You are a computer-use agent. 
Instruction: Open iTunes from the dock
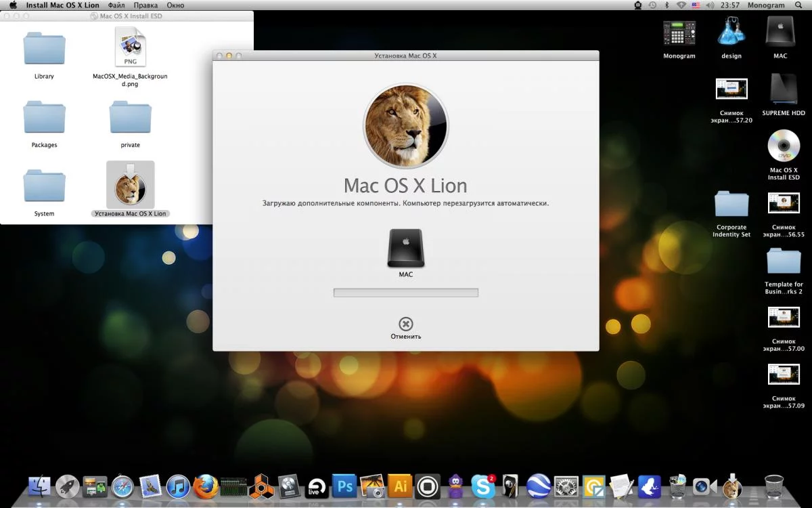pyautogui.click(x=178, y=486)
